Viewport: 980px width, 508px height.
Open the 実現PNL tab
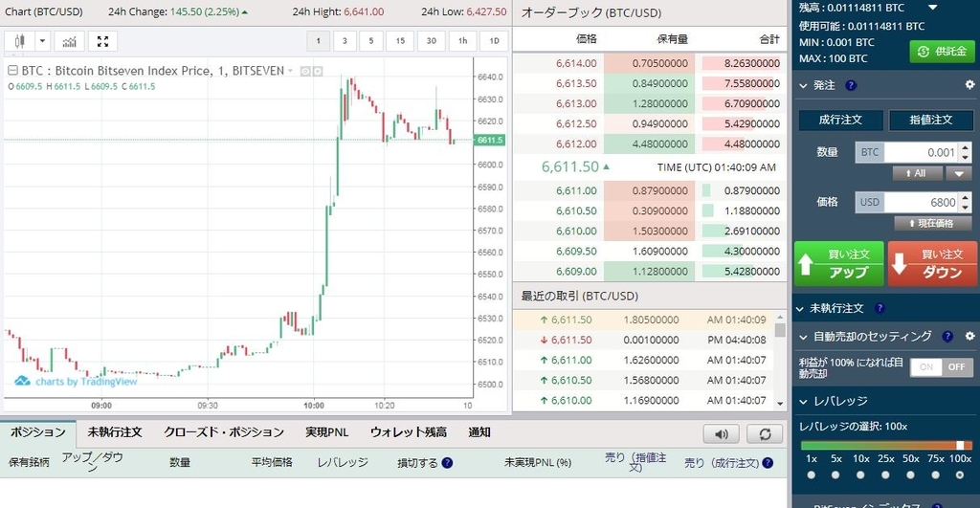(x=327, y=432)
